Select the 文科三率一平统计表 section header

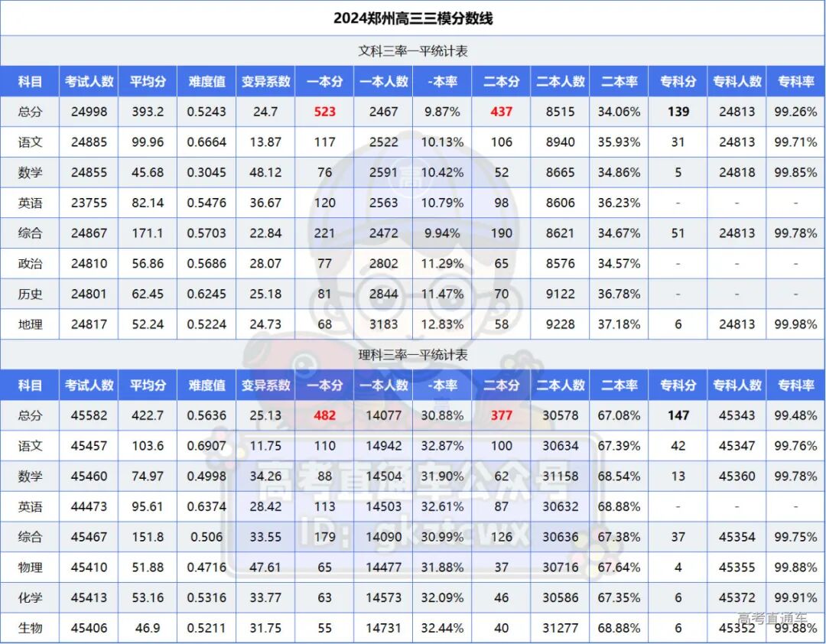pos(413,50)
